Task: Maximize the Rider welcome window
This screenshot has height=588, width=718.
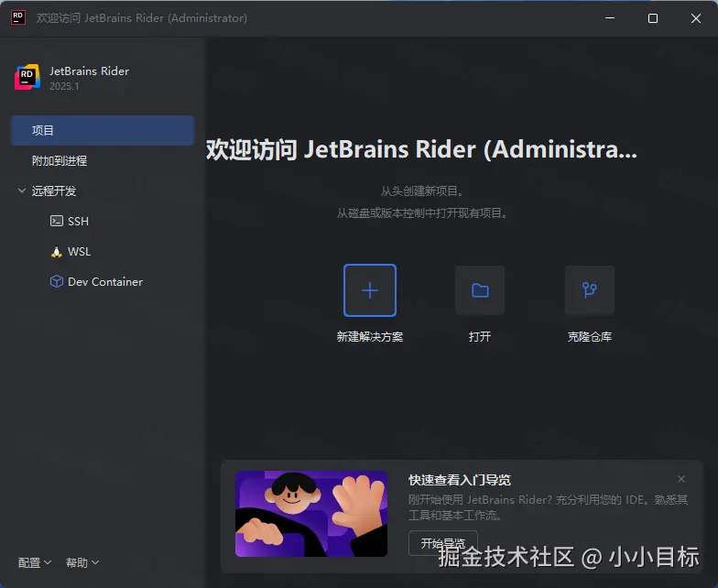Action: click(x=653, y=18)
